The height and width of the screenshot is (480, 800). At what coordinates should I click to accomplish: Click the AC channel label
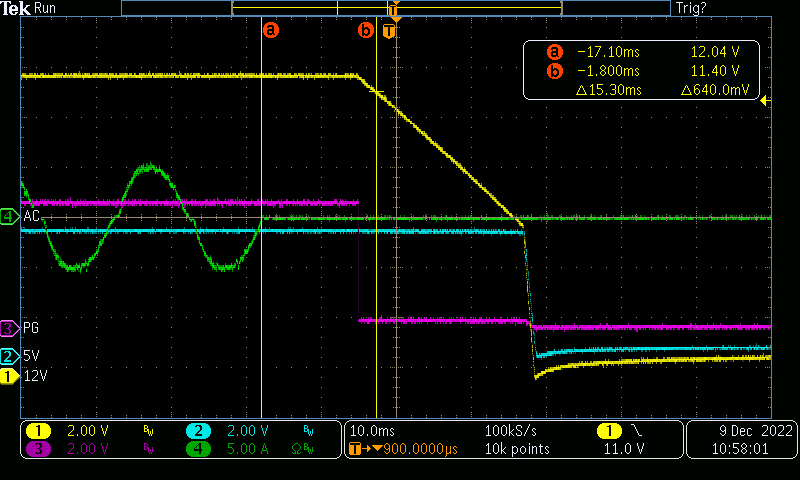coord(31,216)
